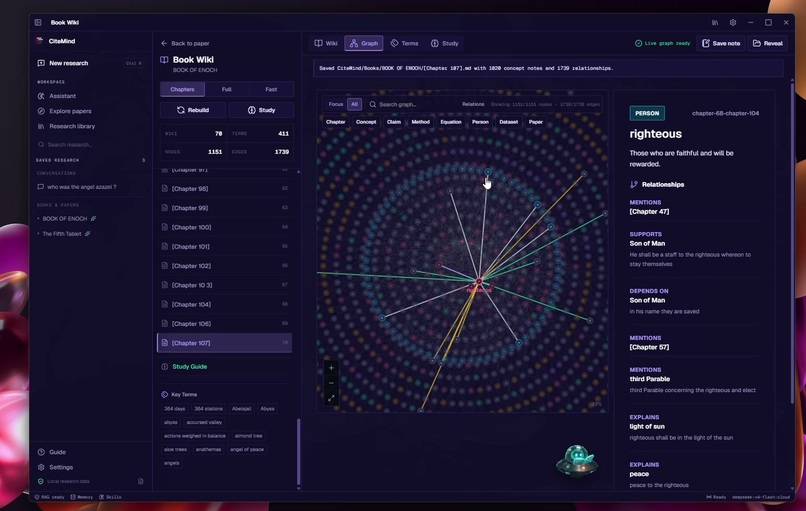The height and width of the screenshot is (511, 806).
Task: Toggle the Concept node filter
Action: tap(366, 122)
